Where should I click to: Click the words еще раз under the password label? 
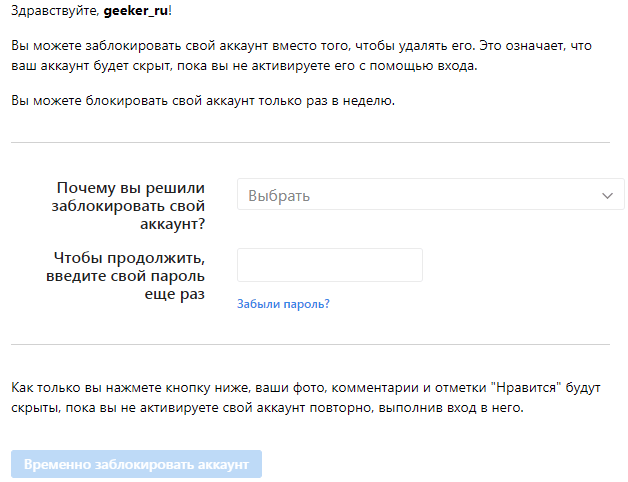tap(175, 295)
